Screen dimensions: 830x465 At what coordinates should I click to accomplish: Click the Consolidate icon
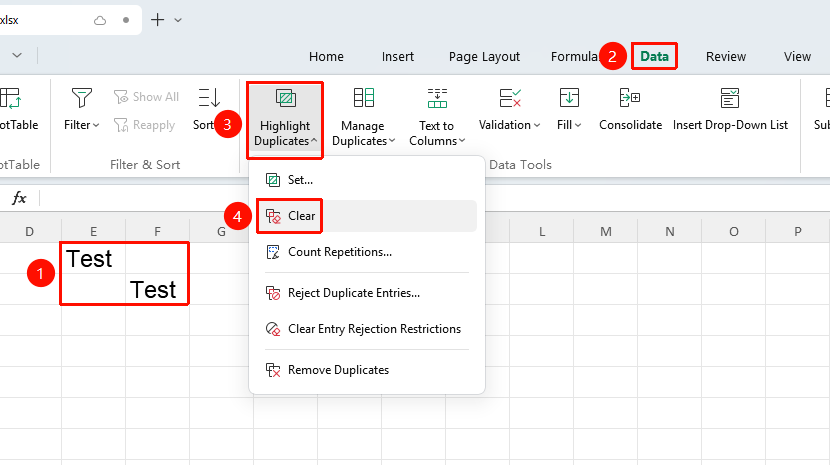[x=630, y=98]
